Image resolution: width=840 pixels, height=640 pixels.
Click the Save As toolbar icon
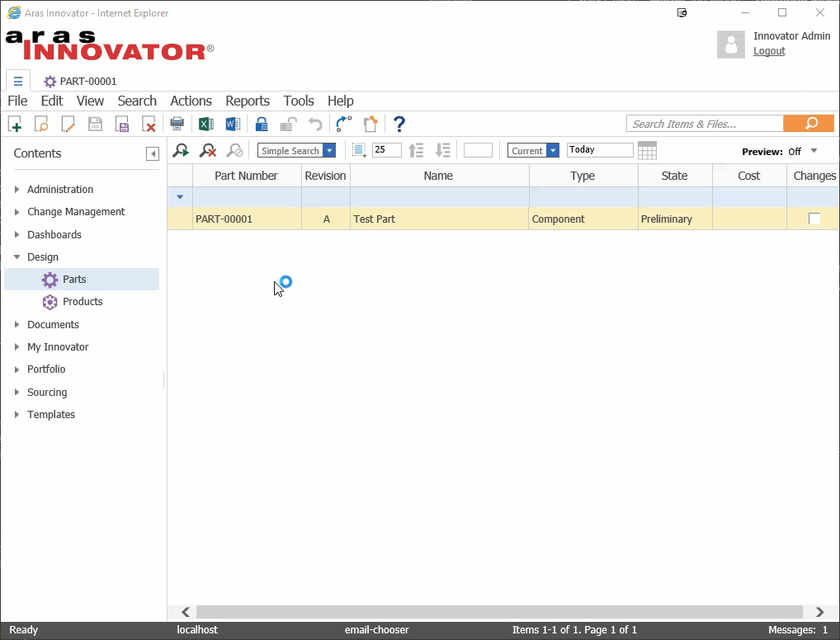point(122,125)
